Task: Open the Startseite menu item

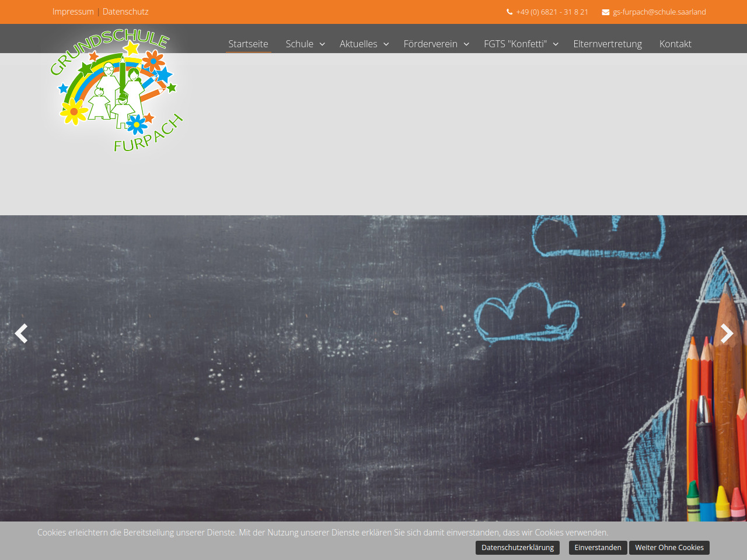Action: pos(248,44)
